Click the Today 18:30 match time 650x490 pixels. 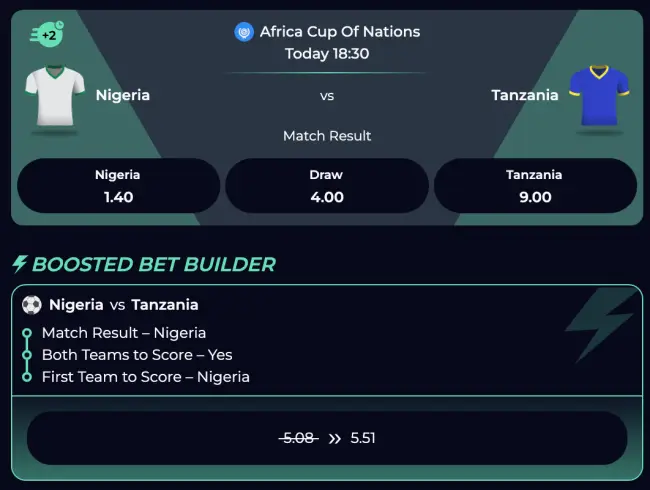point(326,54)
